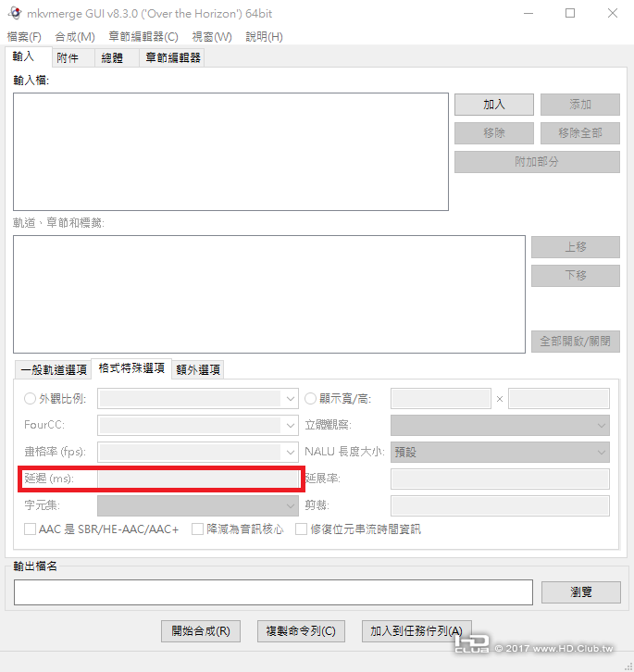The height and width of the screenshot is (672, 634).
Task: Minimize the mkvmerge GUI window
Action: (528, 13)
